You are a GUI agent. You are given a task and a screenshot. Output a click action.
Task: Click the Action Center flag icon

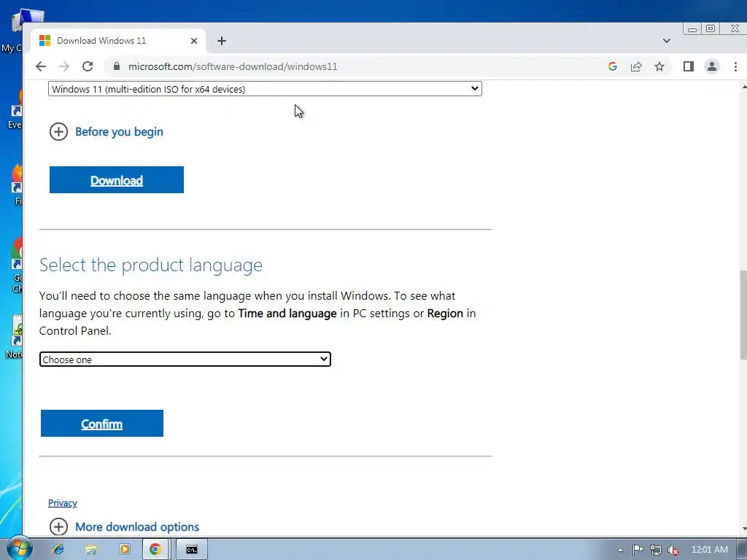[x=638, y=550]
